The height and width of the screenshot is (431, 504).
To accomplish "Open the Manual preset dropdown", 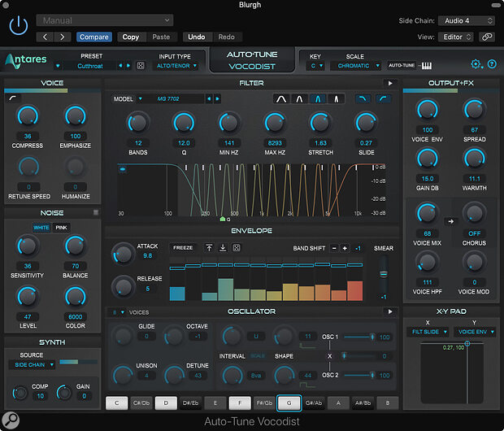I will (x=105, y=20).
